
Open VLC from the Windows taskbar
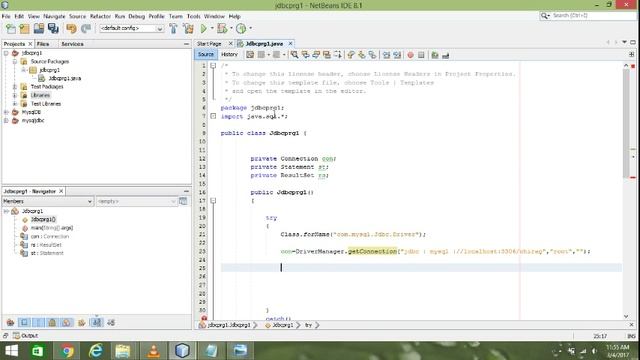pyautogui.click(x=153, y=351)
